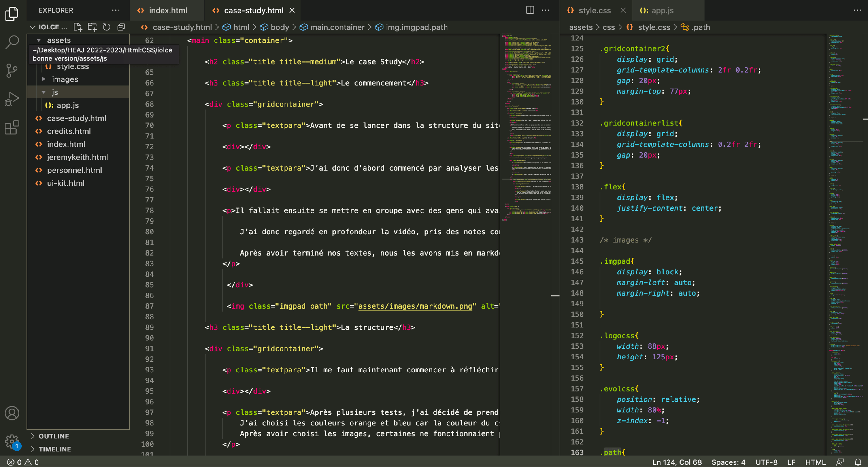Change language mode HTML in status bar
The height and width of the screenshot is (467, 868).
(815, 462)
